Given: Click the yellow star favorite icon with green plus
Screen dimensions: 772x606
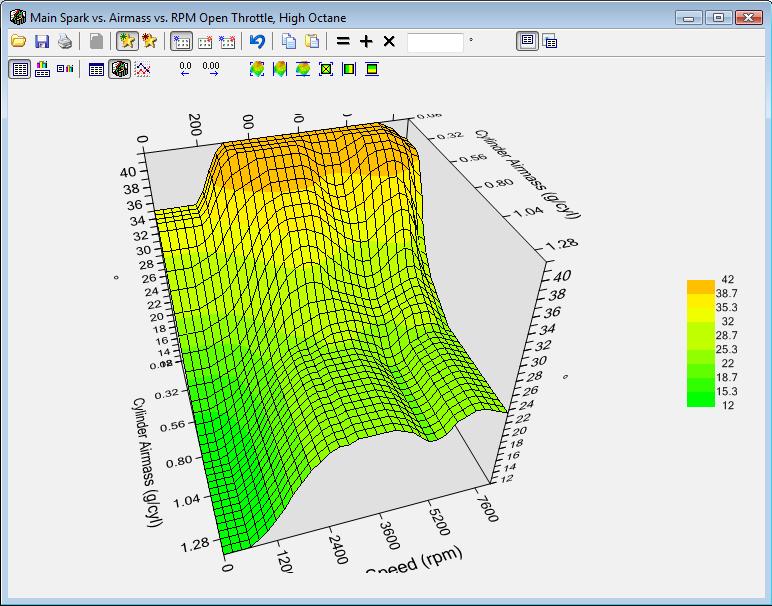Looking at the screenshot, I should pos(127,41).
